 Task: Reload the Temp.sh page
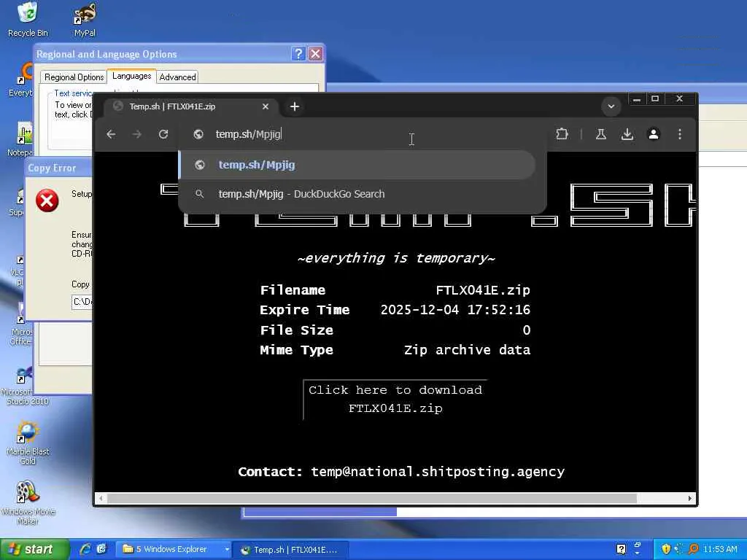pyautogui.click(x=163, y=134)
